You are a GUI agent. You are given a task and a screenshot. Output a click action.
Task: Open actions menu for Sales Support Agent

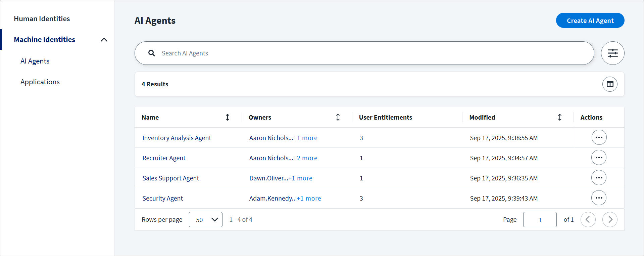(x=599, y=178)
